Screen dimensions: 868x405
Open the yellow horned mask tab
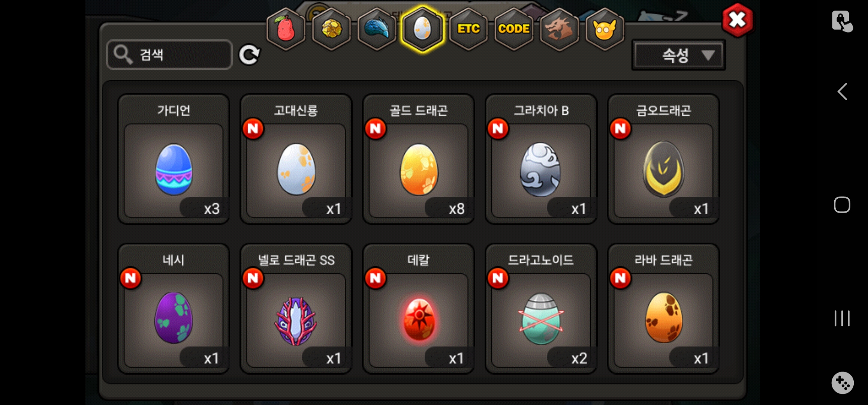605,29
